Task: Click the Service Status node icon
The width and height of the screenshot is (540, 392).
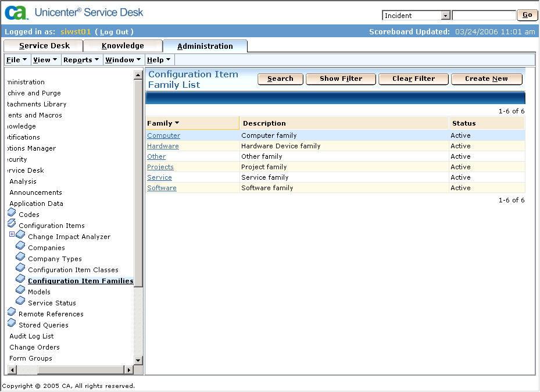Action: pyautogui.click(x=21, y=301)
